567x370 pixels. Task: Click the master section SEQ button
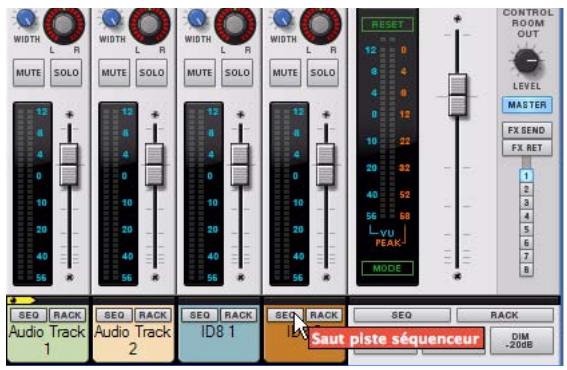click(x=402, y=315)
